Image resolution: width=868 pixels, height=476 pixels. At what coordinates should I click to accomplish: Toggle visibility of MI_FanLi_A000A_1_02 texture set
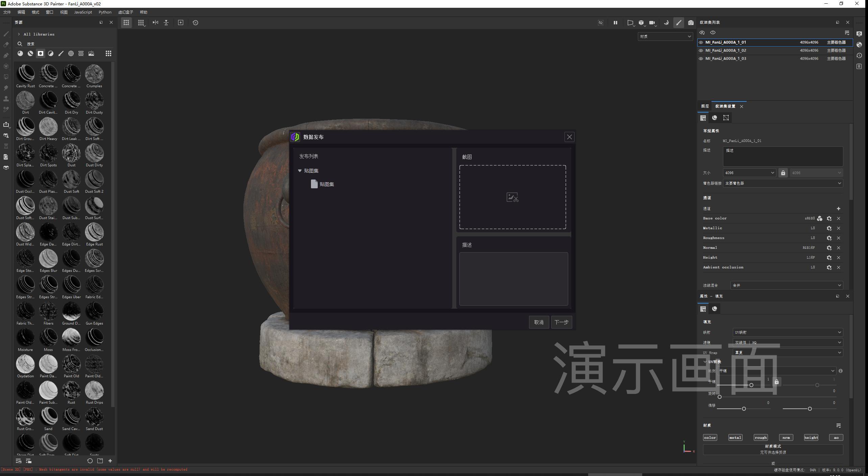701,50
